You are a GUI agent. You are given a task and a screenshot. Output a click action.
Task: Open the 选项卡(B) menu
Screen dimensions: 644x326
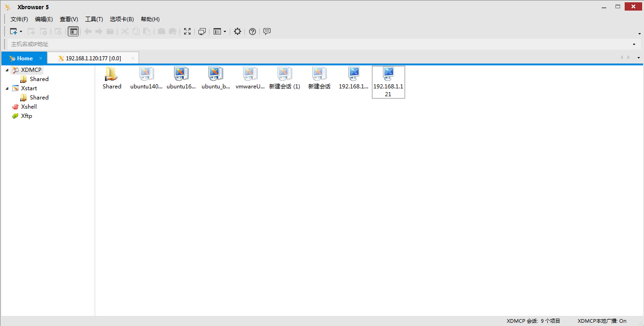point(122,19)
